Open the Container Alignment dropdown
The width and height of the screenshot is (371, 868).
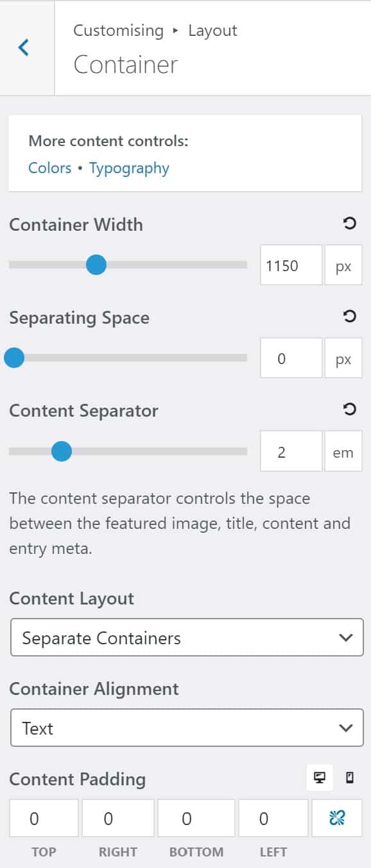[185, 728]
